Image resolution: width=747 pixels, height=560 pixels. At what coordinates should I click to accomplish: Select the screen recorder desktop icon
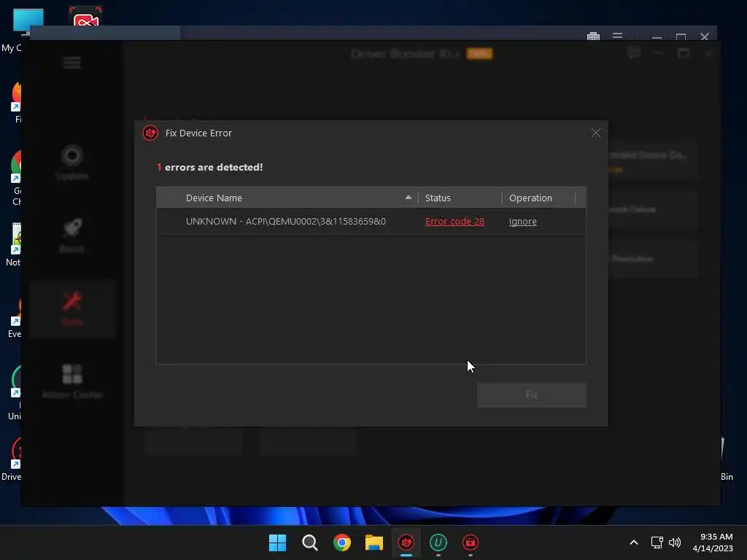(x=85, y=17)
